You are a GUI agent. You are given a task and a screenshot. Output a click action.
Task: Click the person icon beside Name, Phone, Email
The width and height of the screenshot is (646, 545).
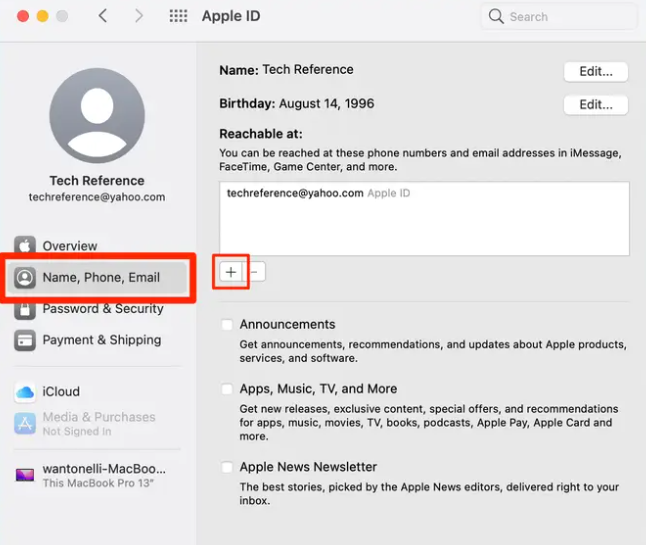click(25, 277)
